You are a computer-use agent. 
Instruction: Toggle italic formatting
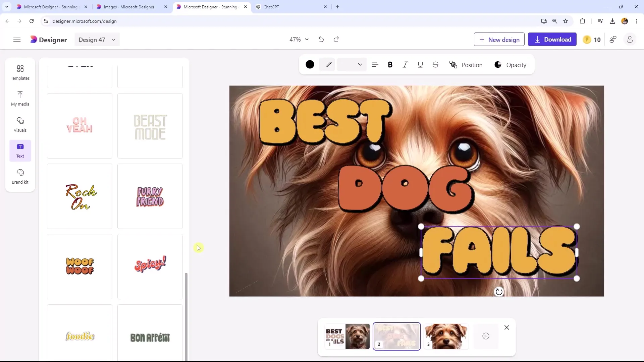(405, 65)
